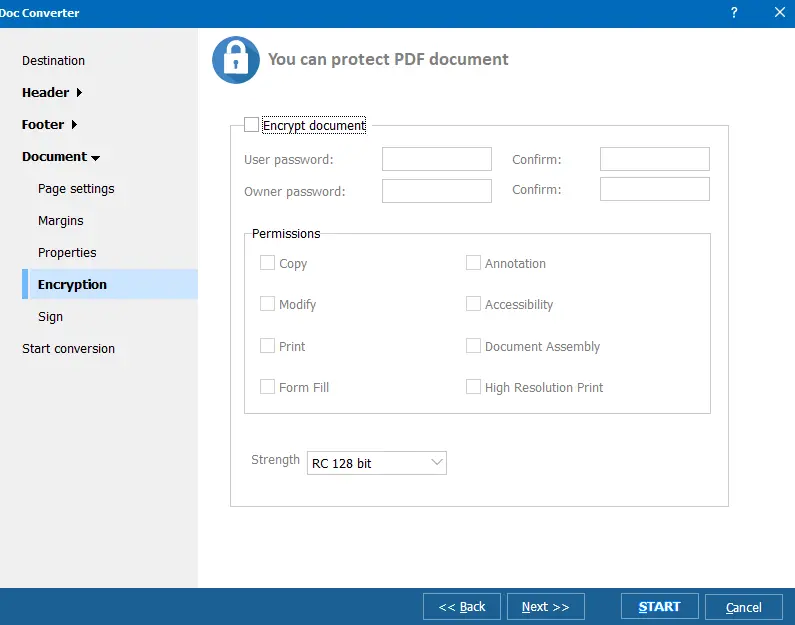Check the Annotation permission box

(474, 263)
